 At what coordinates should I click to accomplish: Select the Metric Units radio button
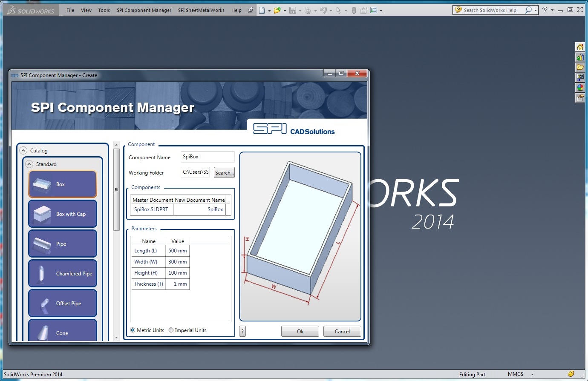[x=133, y=330]
